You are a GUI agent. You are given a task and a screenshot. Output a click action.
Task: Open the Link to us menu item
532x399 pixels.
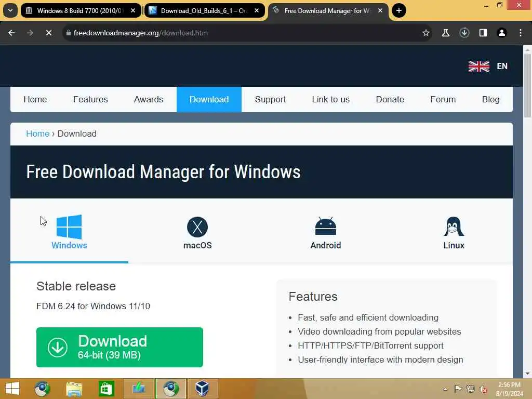point(330,99)
